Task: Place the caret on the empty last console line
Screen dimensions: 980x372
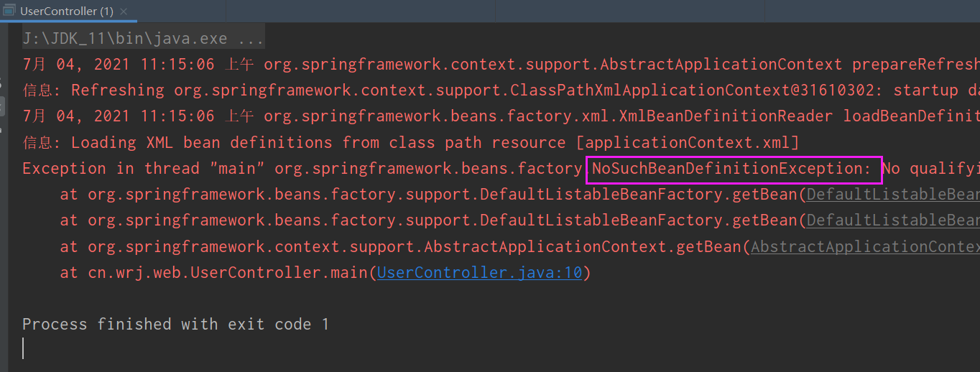Action: point(144,349)
